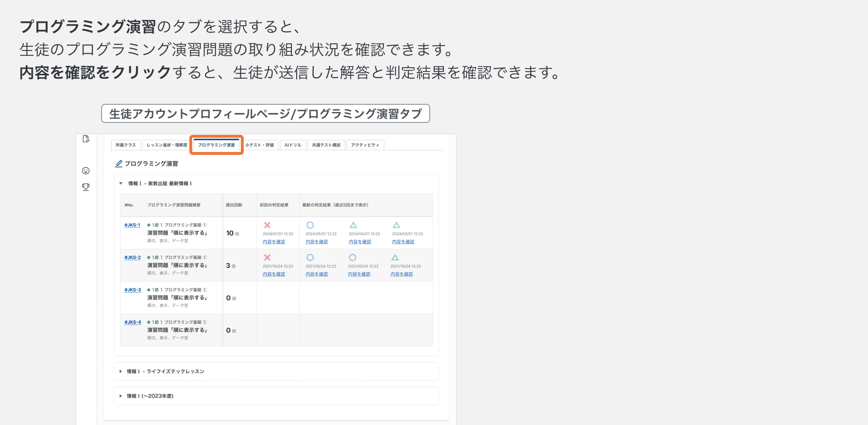Open the #JKS-2 problem link
The width and height of the screenshot is (868, 425).
(x=133, y=257)
